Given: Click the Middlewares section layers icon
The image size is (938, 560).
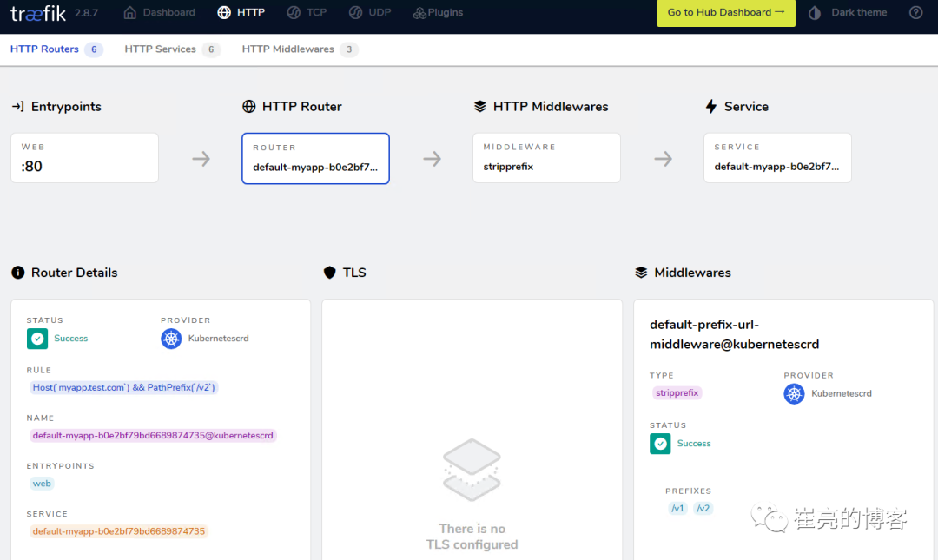Looking at the screenshot, I should pos(641,273).
